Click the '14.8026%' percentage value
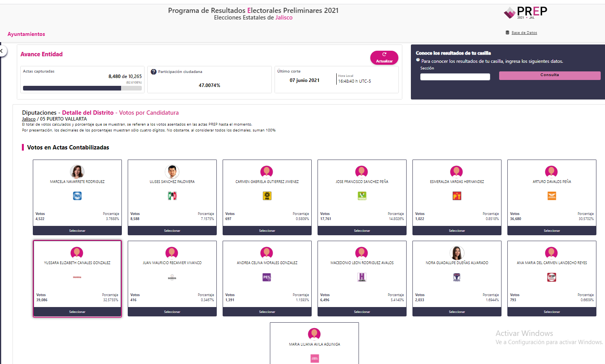605x364 pixels. (396, 219)
